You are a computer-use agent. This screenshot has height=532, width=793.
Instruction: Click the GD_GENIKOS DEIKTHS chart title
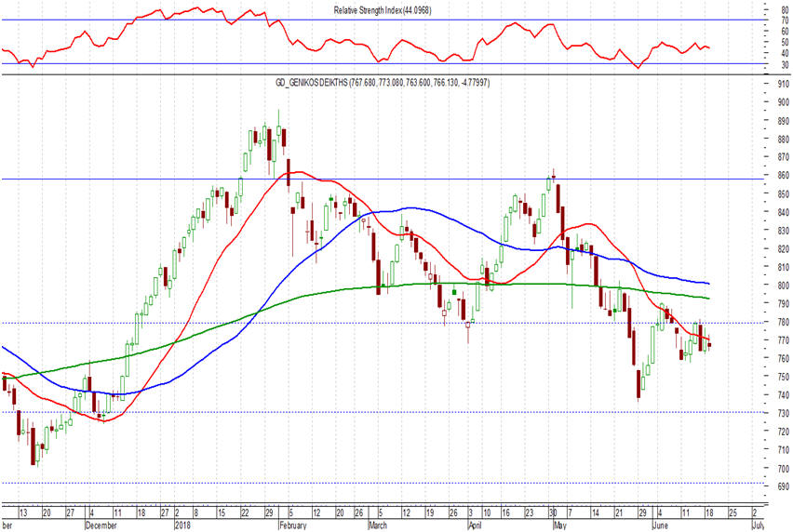pyautogui.click(x=383, y=83)
